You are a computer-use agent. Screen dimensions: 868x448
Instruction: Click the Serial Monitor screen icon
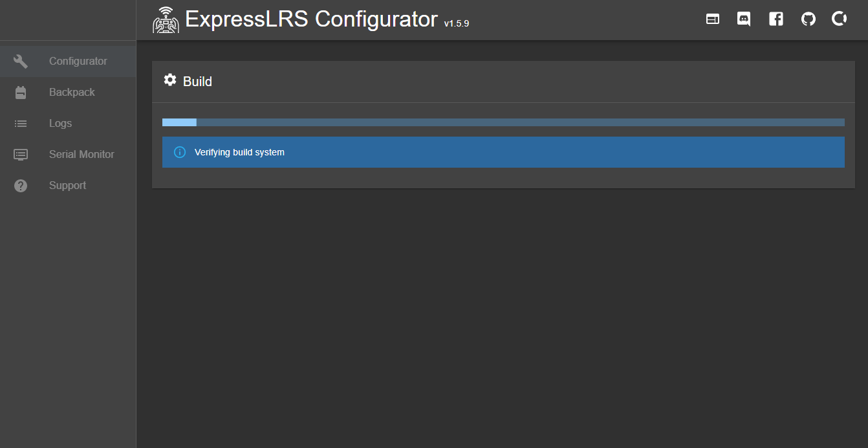click(21, 155)
